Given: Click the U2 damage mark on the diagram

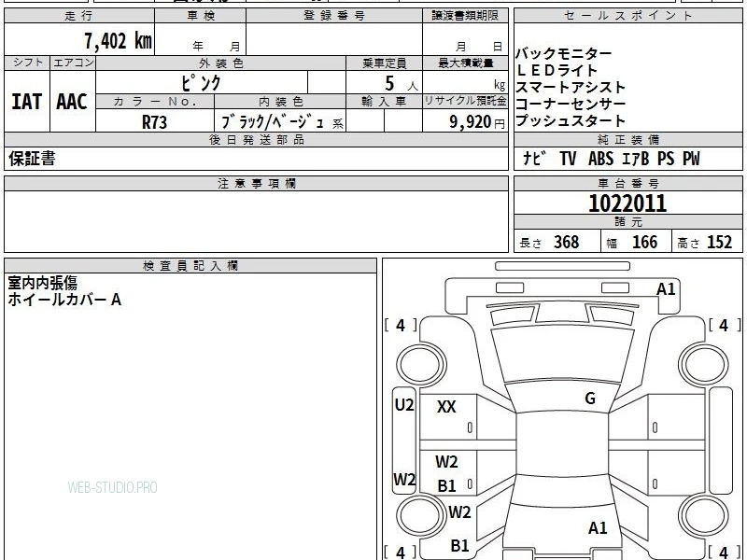Looking at the screenshot, I should (x=404, y=405).
